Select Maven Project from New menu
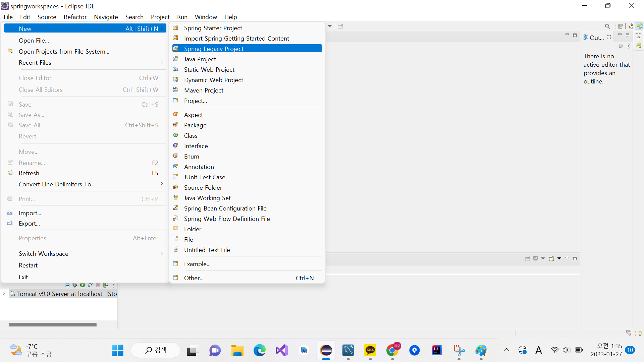644x362 pixels. 247,90
